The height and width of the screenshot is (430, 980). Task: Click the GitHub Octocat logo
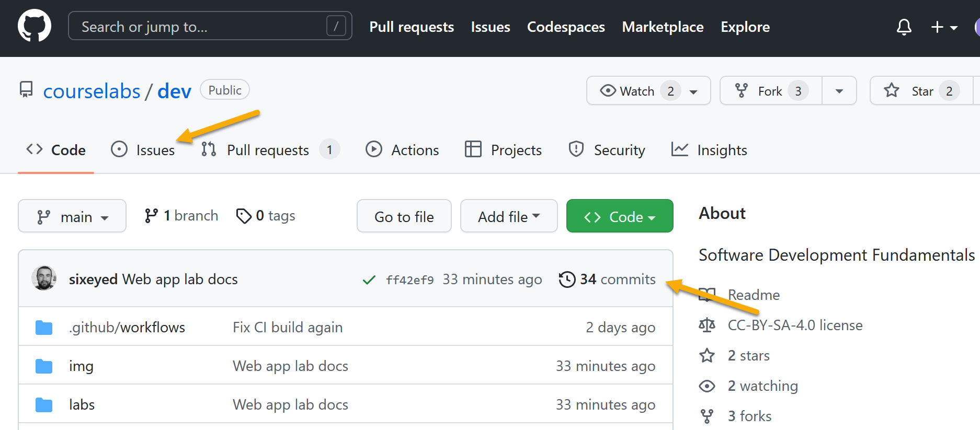click(x=35, y=26)
